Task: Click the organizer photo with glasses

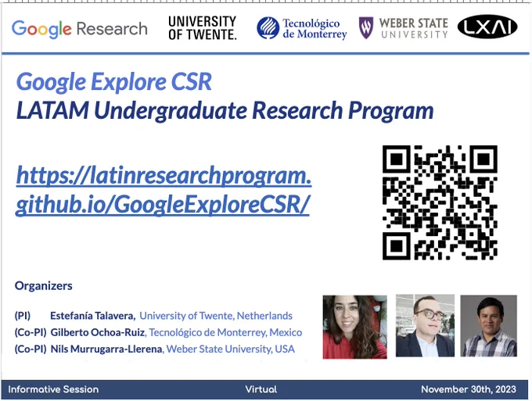Action: pos(425,326)
